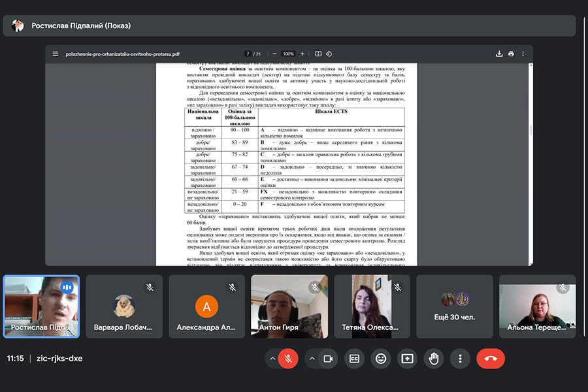This screenshot has width=588, height=392.
Task: Click presenter avatar in presentation header
Action: (x=18, y=25)
